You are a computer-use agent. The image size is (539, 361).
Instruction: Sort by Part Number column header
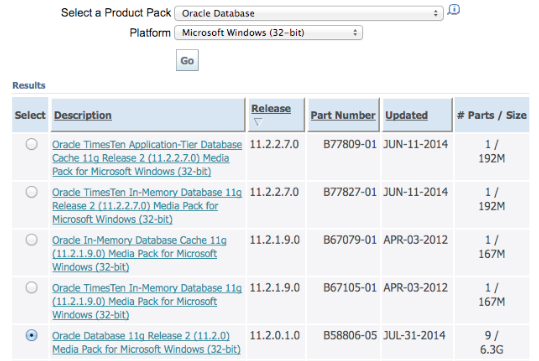point(343,115)
